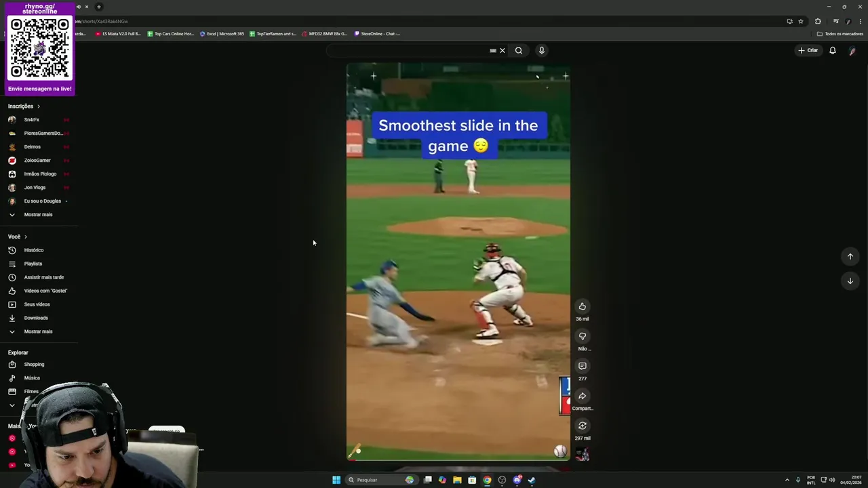Open the Chrome three-dot menu
The width and height of the screenshot is (868, 488).
click(859, 21)
